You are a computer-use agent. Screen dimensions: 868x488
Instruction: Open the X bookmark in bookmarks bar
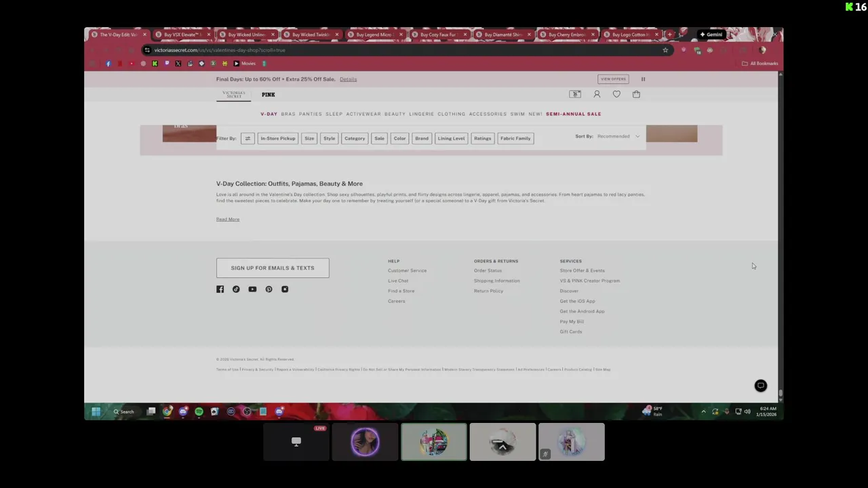coord(178,64)
